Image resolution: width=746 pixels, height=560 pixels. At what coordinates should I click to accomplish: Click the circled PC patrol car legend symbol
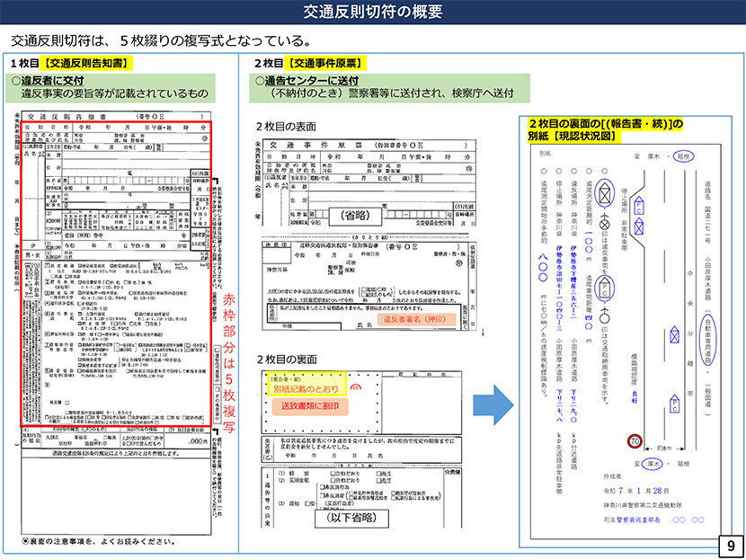pyautogui.click(x=606, y=289)
